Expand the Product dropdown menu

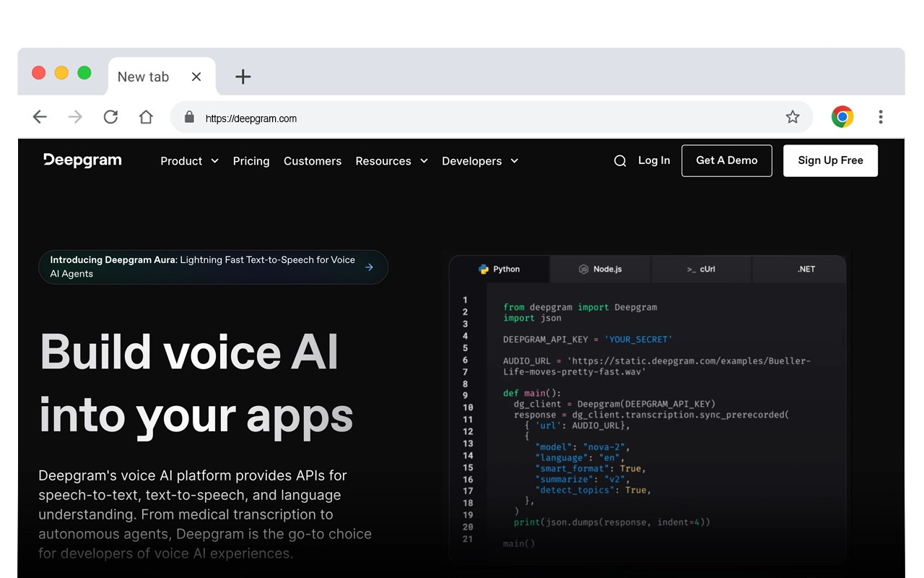click(189, 161)
